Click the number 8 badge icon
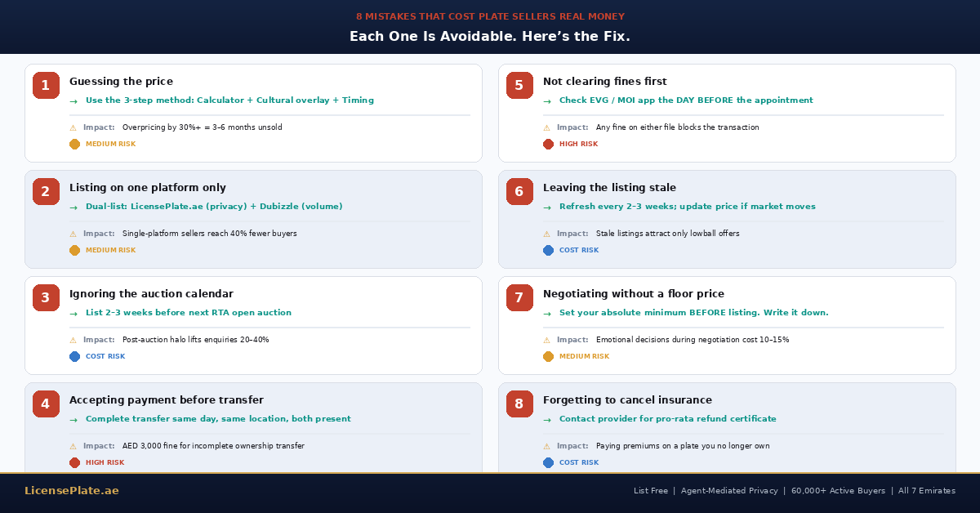Screen dimensions: 980x513 519,404
